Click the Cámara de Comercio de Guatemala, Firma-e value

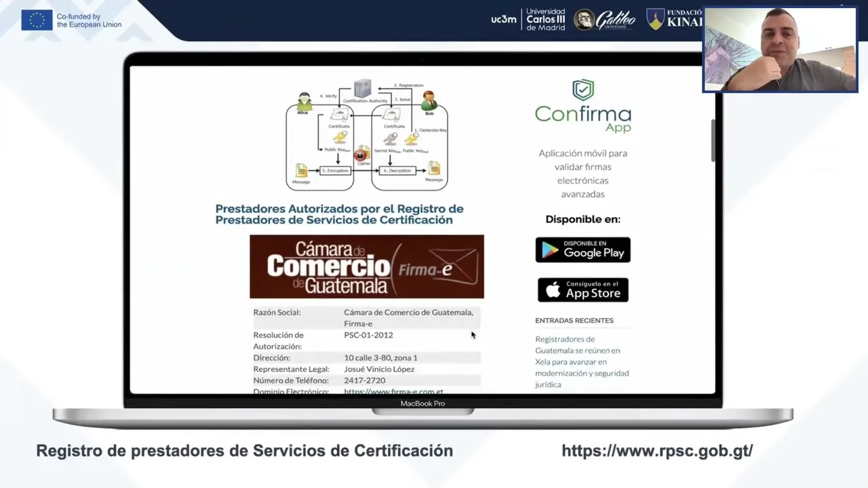point(408,318)
